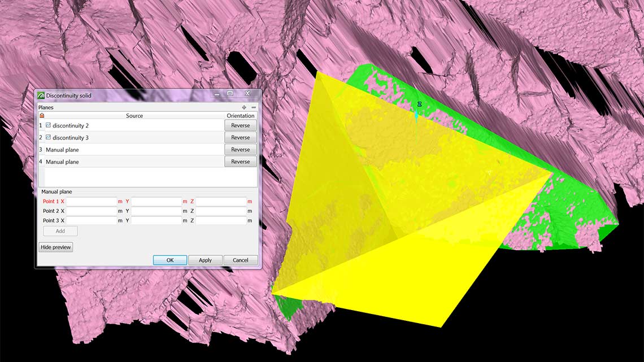644x362 pixels.
Task: Reverse orientation of discontinuity 2
Action: pos(240,125)
